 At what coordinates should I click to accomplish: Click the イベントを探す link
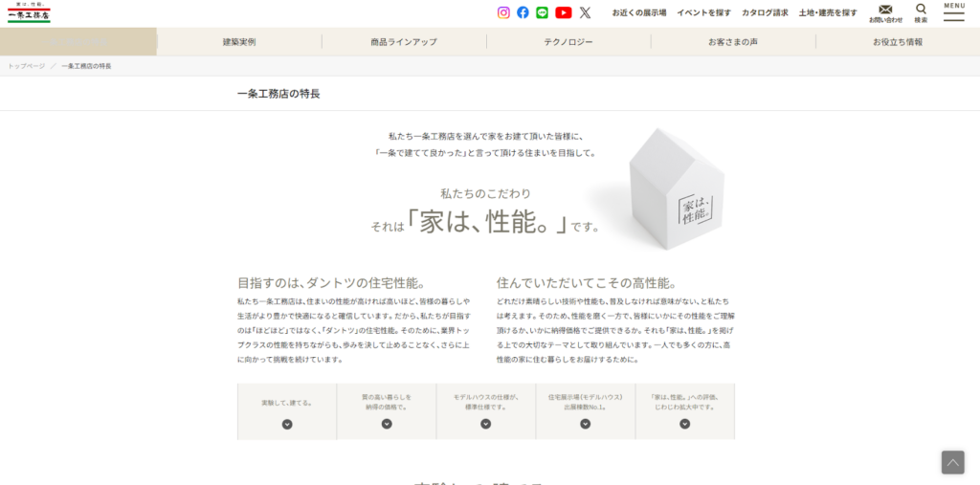[703, 12]
